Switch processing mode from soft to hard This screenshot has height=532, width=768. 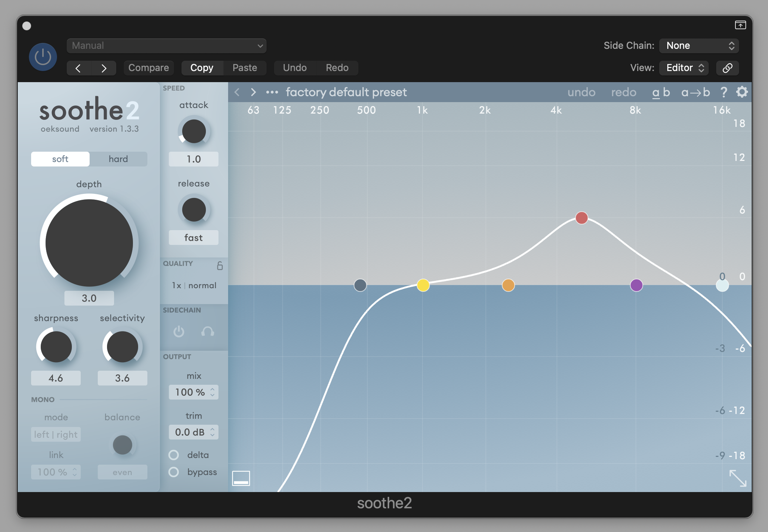118,159
